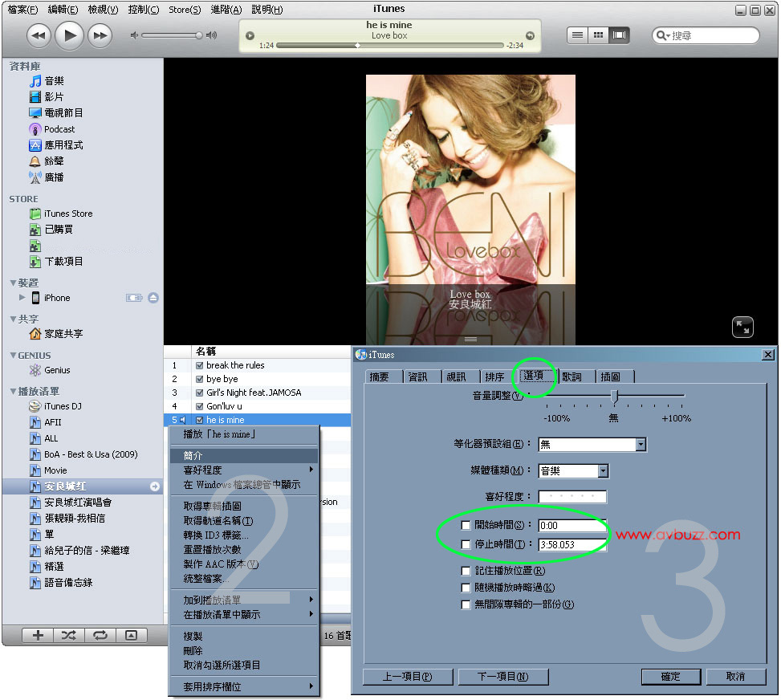
Task: Uncheck the break the rules song
Action: click(x=199, y=365)
